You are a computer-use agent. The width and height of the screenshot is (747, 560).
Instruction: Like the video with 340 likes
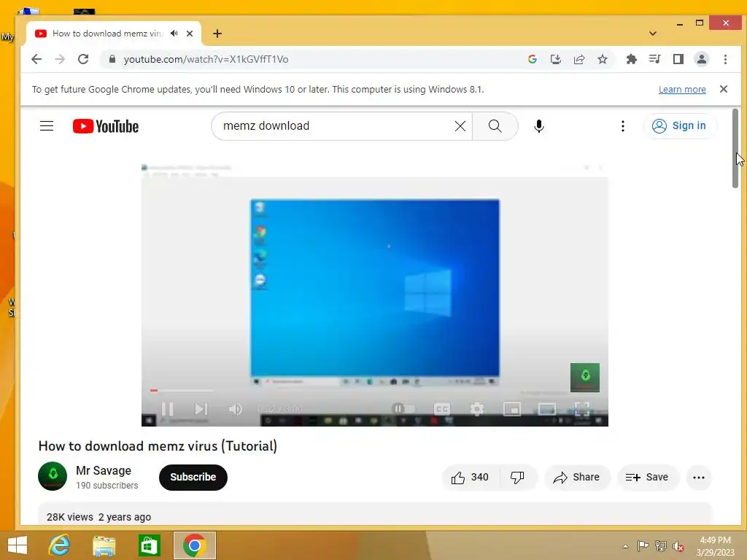point(471,477)
